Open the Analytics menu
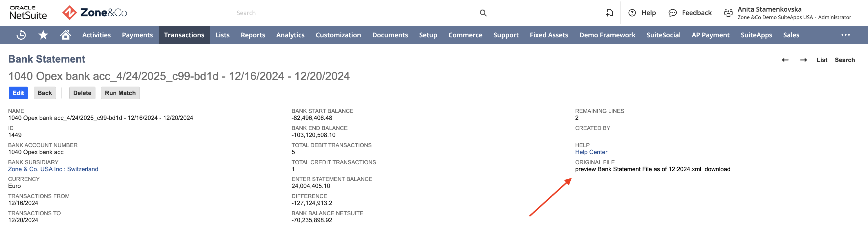Screen dimensions: 868x232 (290, 35)
